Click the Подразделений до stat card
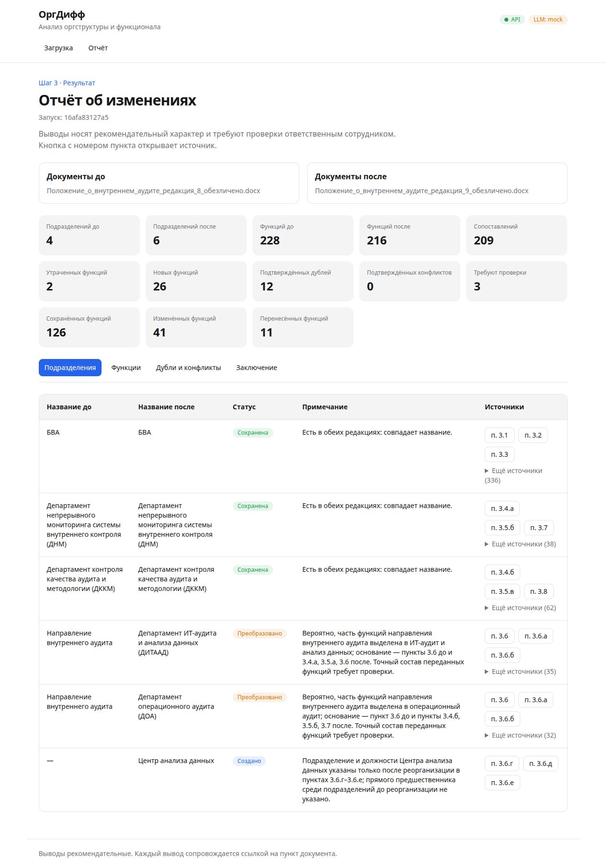The image size is (606, 868). tap(89, 235)
